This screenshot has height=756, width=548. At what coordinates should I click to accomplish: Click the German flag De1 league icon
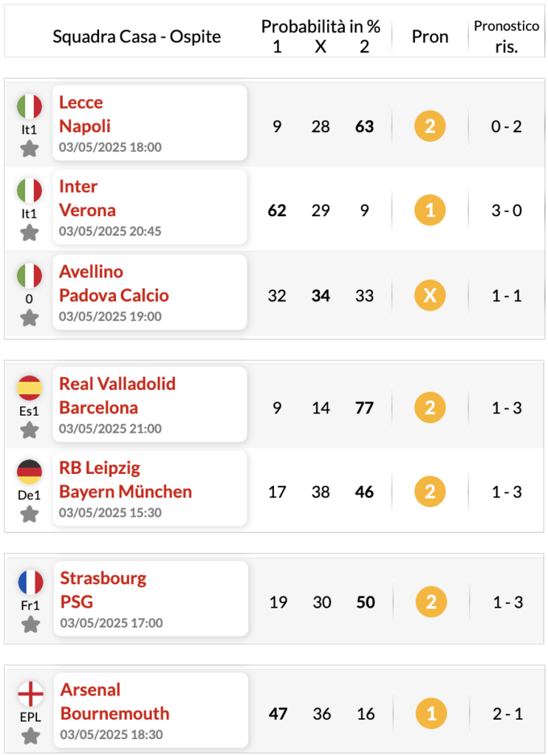click(30, 472)
